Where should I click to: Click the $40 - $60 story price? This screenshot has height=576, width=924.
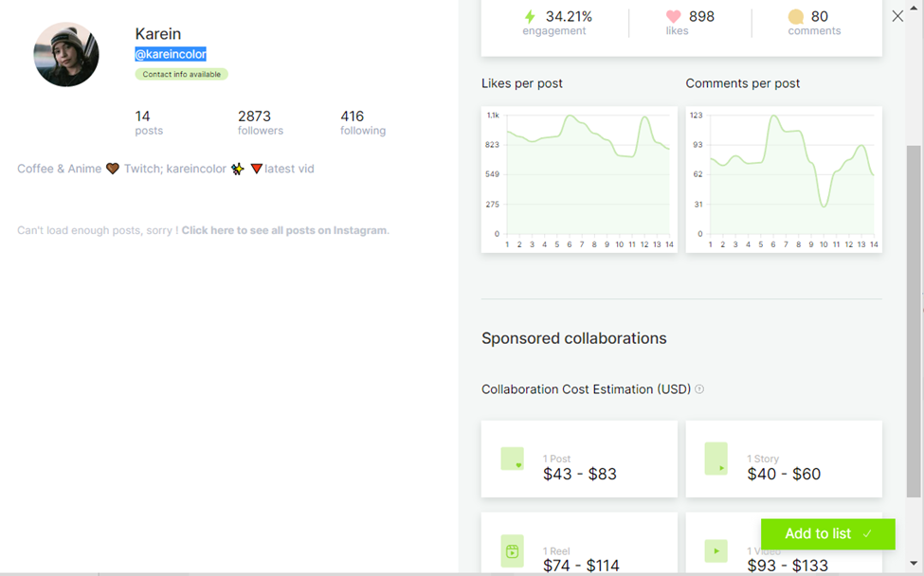[784, 474]
